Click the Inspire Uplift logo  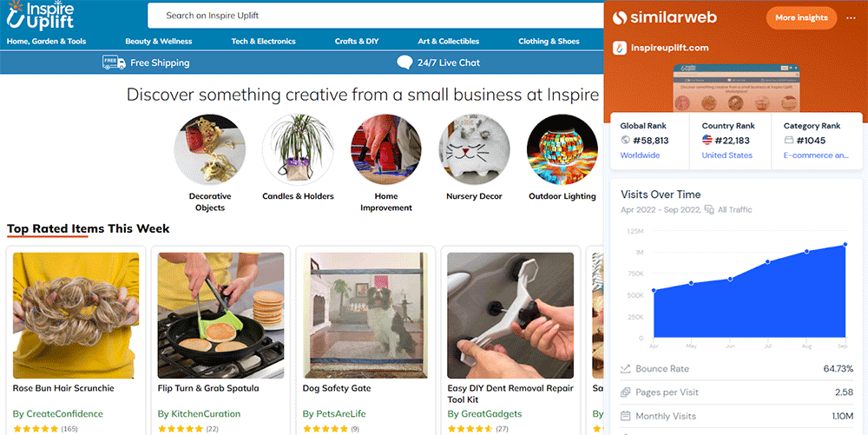[41, 16]
